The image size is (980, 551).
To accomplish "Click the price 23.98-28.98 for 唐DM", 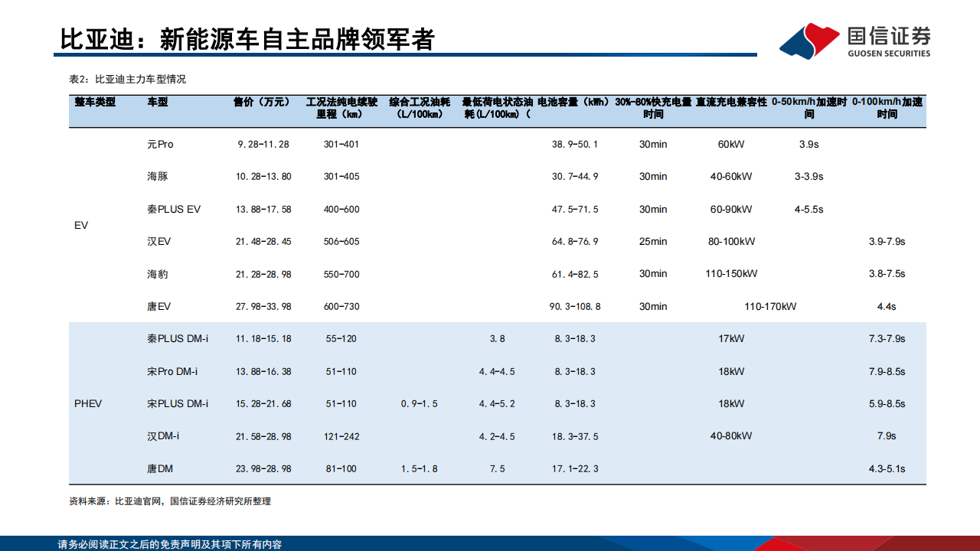I will (263, 469).
